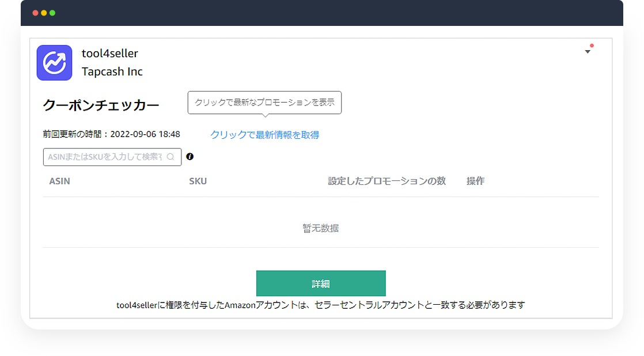Image resolution: width=644 pixels, height=356 pixels.
Task: Click the green maximize window dot
Action: click(x=52, y=13)
